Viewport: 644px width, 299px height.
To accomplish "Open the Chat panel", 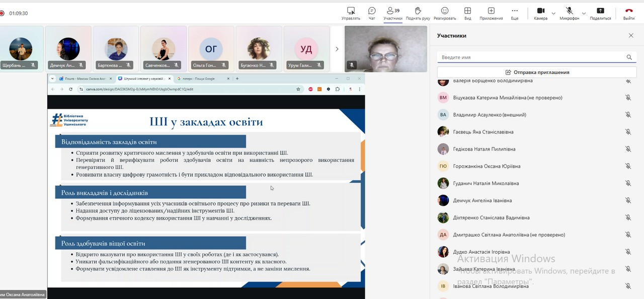I will (x=372, y=13).
